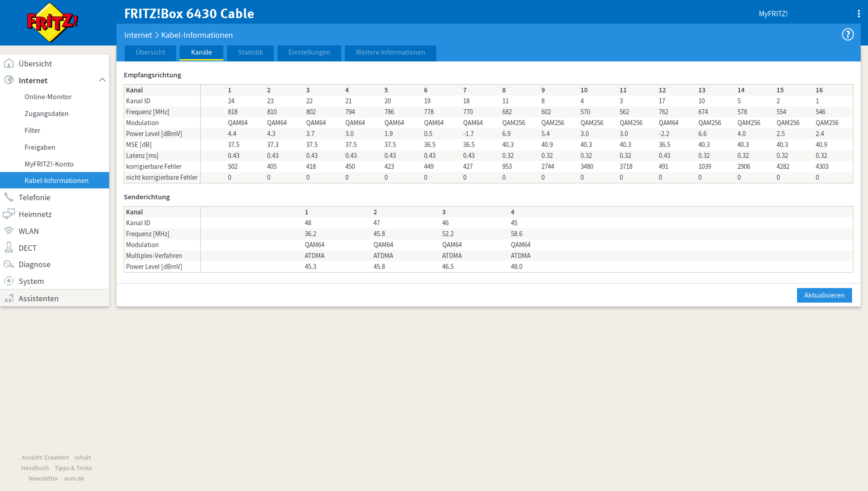
Task: Click the Heimnetz network icon
Action: 9,214
